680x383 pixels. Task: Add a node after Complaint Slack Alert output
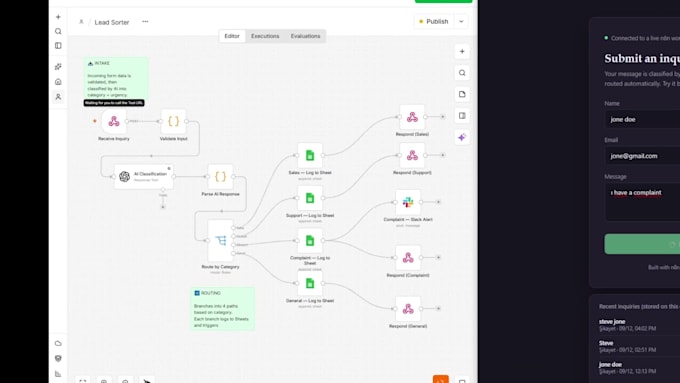pos(438,202)
